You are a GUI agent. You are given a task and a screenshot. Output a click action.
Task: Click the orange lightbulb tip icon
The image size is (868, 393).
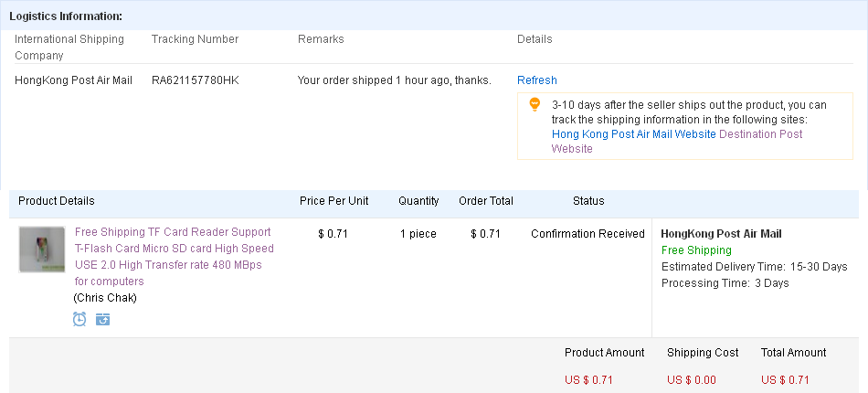coord(535,104)
